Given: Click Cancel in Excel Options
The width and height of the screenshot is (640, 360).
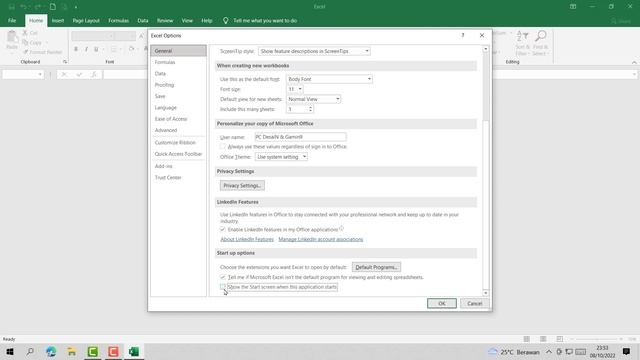Looking at the screenshot, I should (474, 303).
